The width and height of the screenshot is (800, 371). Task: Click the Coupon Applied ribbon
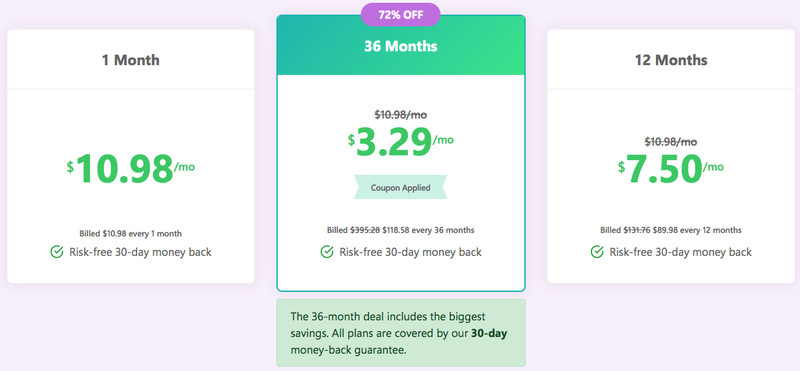(401, 187)
